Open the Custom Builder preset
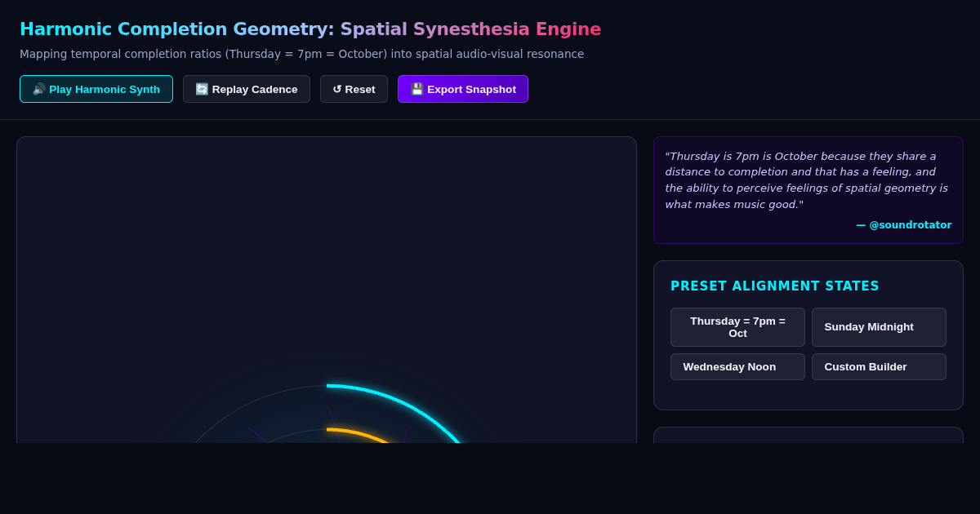The width and height of the screenshot is (980, 514). coord(879,366)
